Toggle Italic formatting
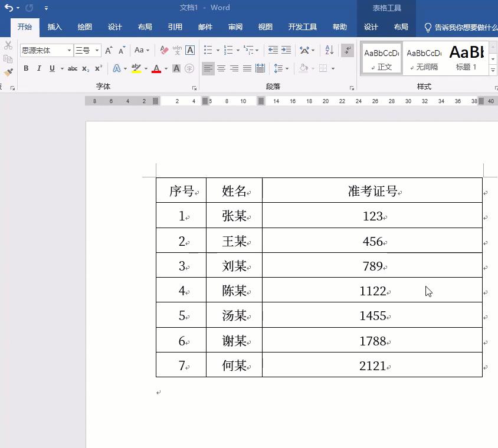The image size is (498, 448). point(39,68)
